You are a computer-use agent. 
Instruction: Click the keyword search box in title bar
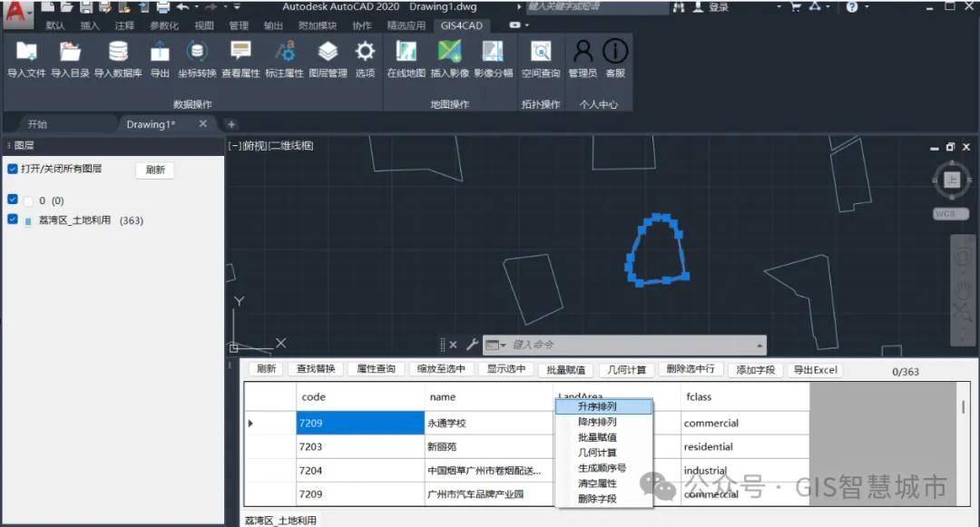[x=597, y=7]
